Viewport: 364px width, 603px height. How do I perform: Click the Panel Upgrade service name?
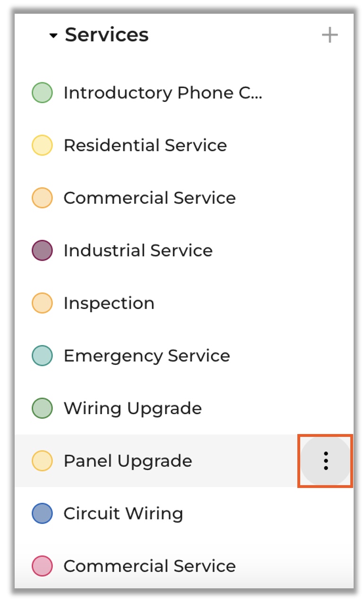(128, 461)
